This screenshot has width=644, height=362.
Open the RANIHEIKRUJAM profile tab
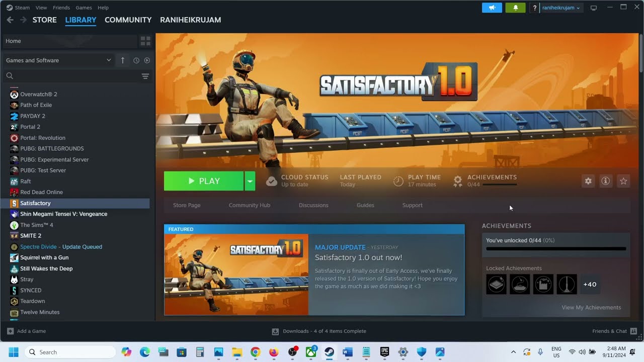coord(190,20)
